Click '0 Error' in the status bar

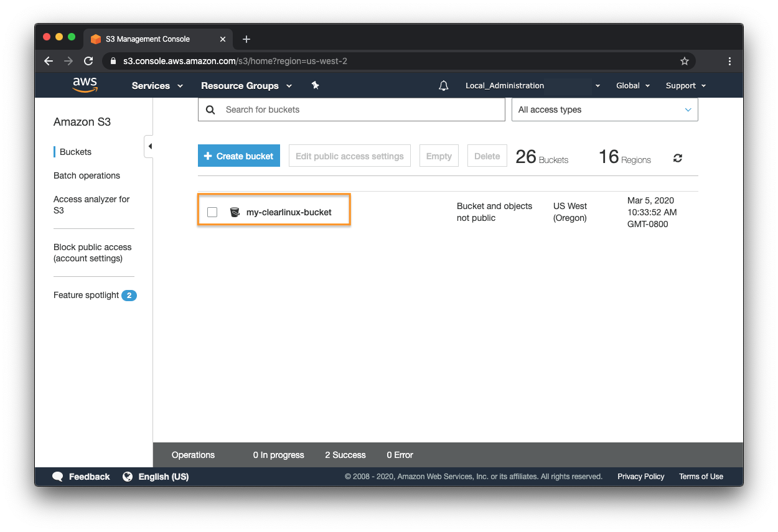(x=400, y=455)
